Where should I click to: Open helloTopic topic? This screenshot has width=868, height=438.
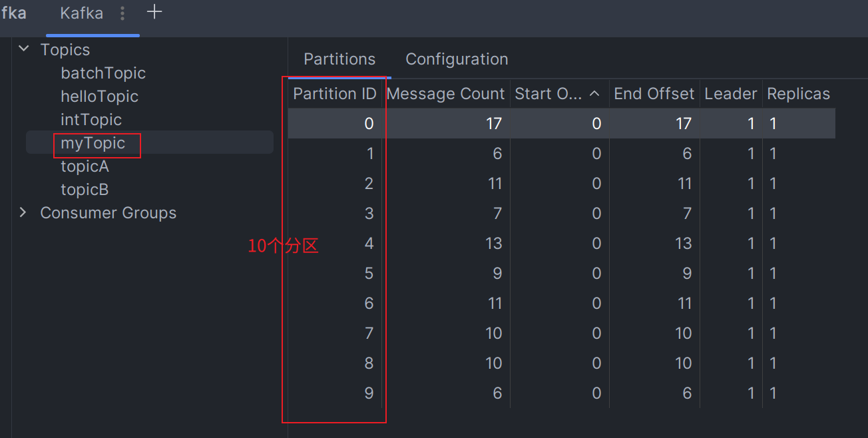[x=99, y=97]
